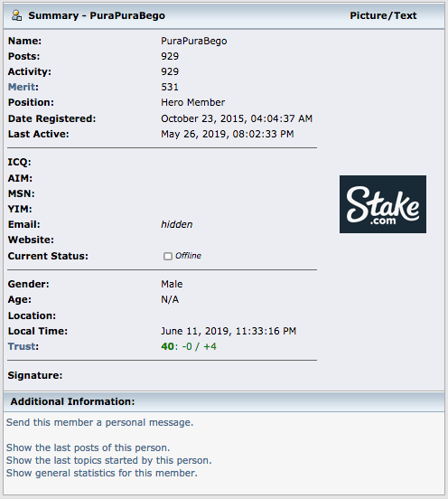Viewport: 448px width, 499px height.
Task: Show general statistics for this member
Action: coord(102,473)
